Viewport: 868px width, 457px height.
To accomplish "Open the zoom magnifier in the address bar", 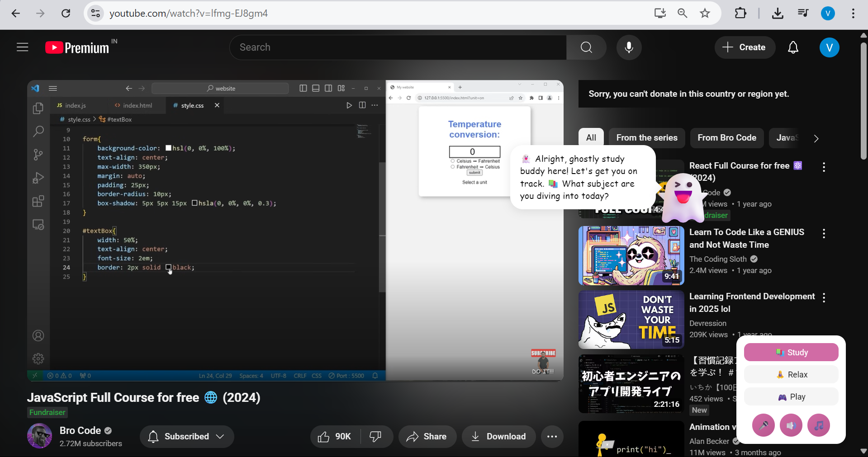I will click(683, 14).
